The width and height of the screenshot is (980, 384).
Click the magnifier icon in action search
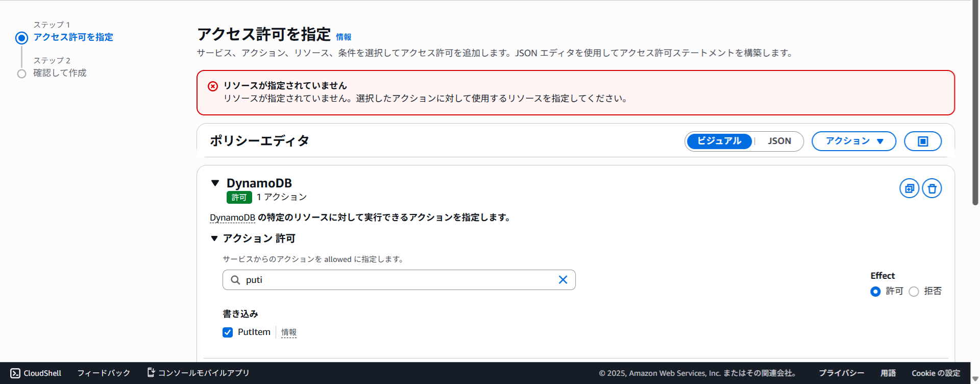235,280
